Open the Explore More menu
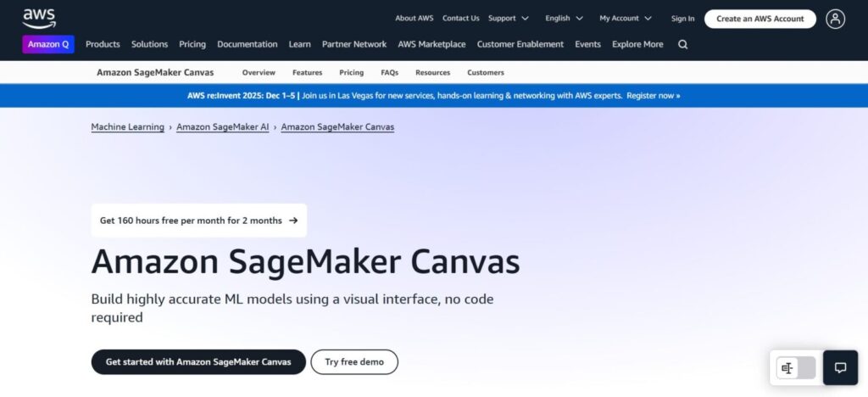 coord(637,44)
